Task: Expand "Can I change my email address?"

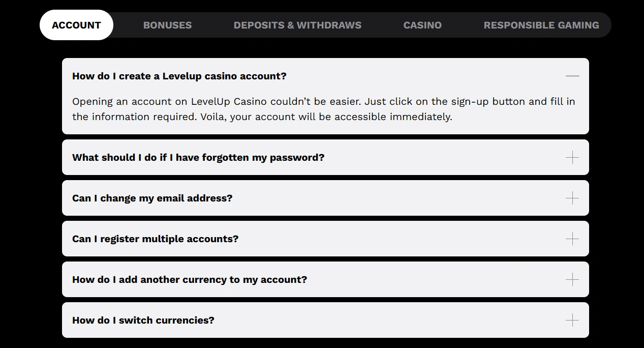Action: point(152,198)
